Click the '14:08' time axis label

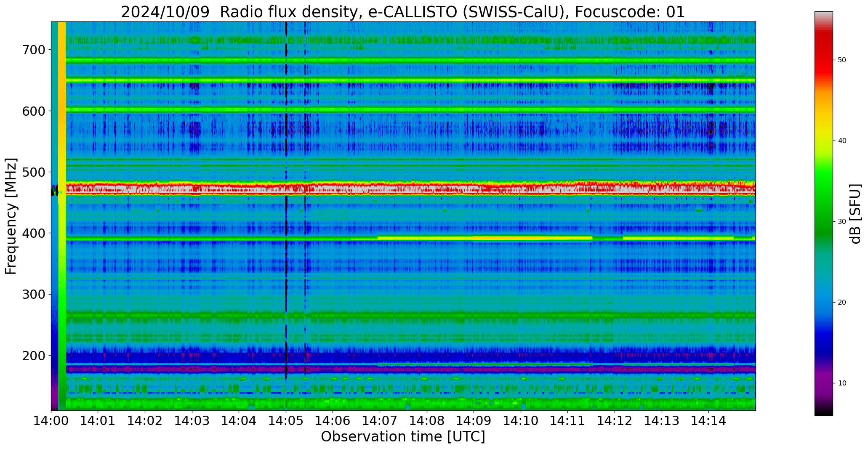coord(427,420)
